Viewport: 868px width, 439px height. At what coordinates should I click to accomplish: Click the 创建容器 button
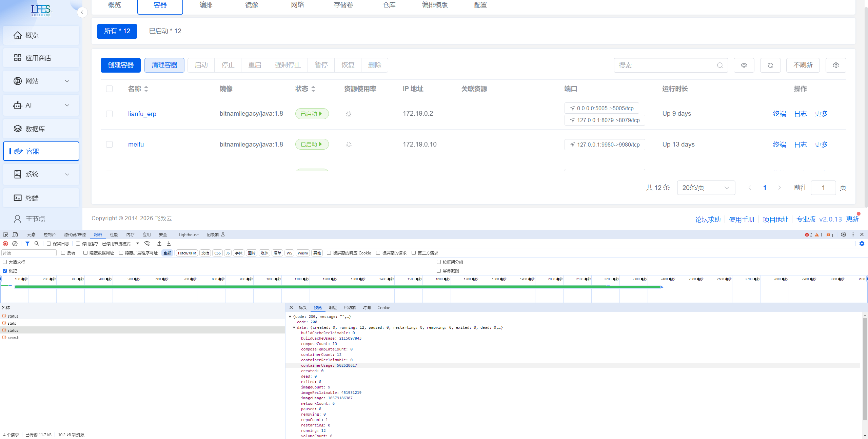[120, 65]
